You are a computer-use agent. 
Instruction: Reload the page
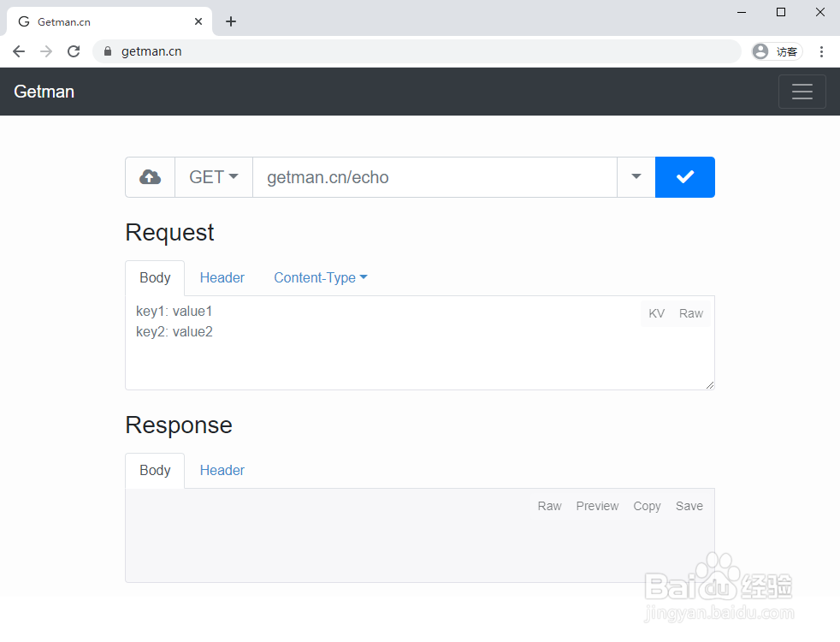coord(74,51)
